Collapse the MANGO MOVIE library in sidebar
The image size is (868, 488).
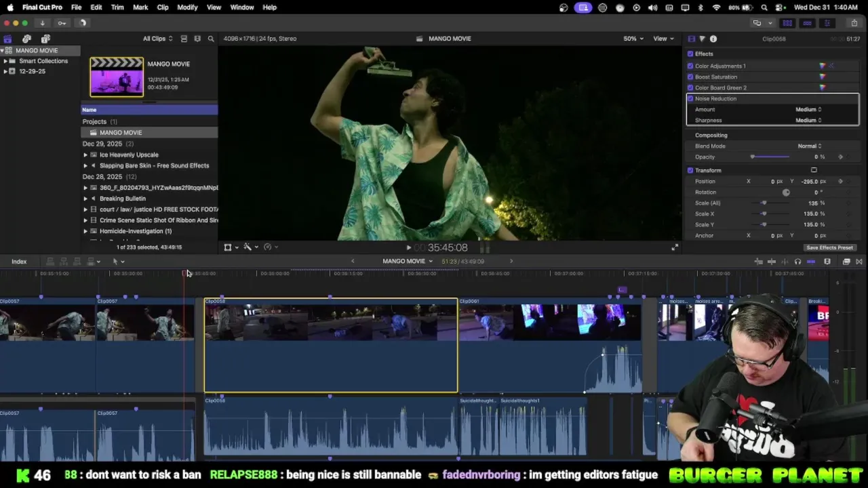pos(3,51)
